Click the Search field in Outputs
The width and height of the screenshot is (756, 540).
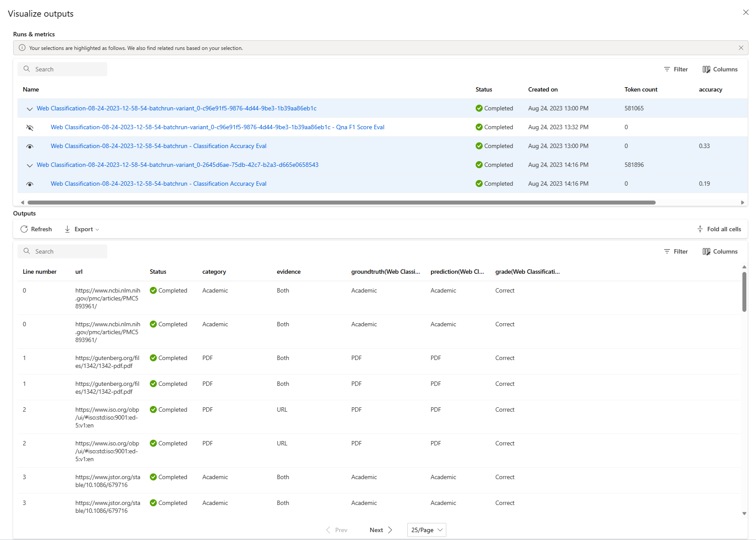pyautogui.click(x=62, y=251)
